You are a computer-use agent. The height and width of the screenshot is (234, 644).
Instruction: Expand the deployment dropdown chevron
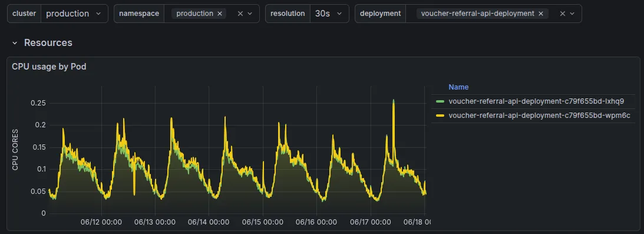(x=572, y=14)
